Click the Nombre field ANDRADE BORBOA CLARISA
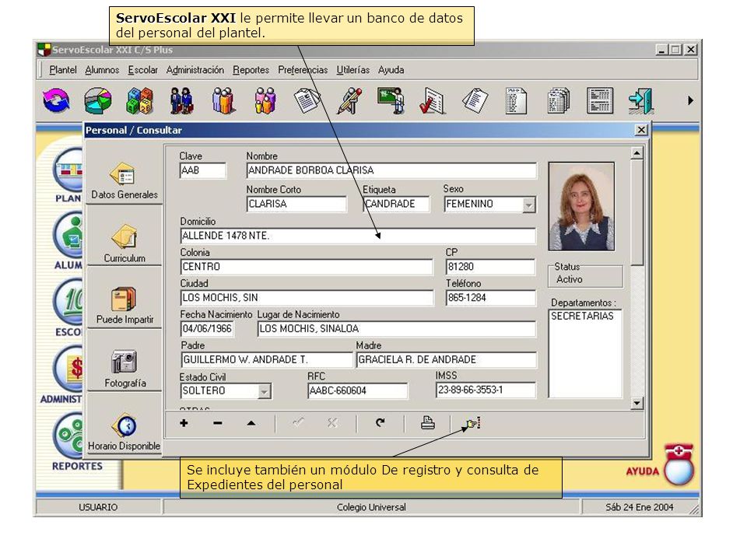The width and height of the screenshot is (747, 560). (x=391, y=170)
